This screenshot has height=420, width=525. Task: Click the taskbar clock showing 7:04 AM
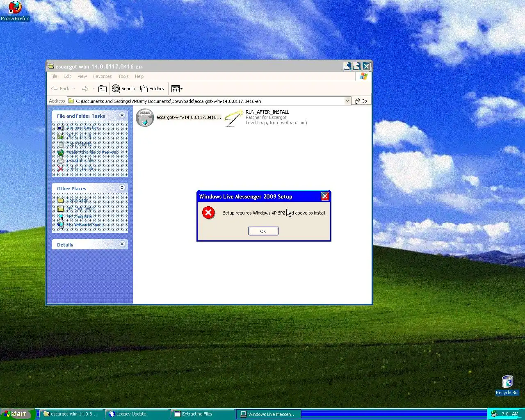coord(510,414)
